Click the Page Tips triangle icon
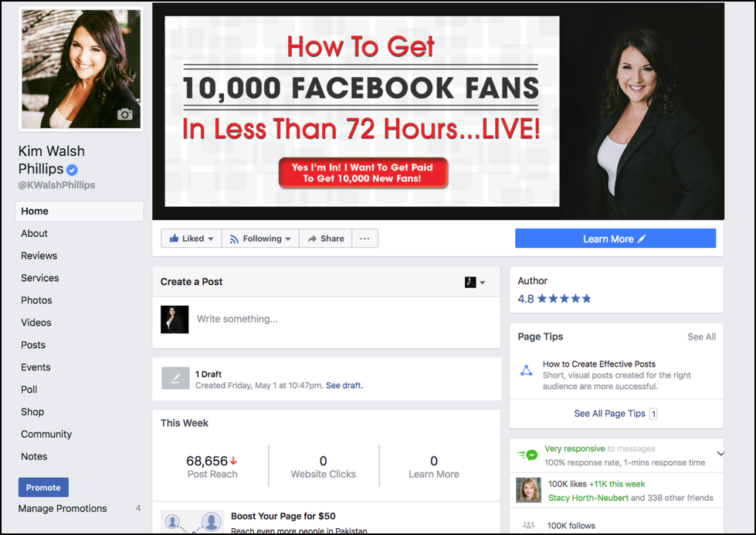The image size is (756, 535). click(x=526, y=370)
